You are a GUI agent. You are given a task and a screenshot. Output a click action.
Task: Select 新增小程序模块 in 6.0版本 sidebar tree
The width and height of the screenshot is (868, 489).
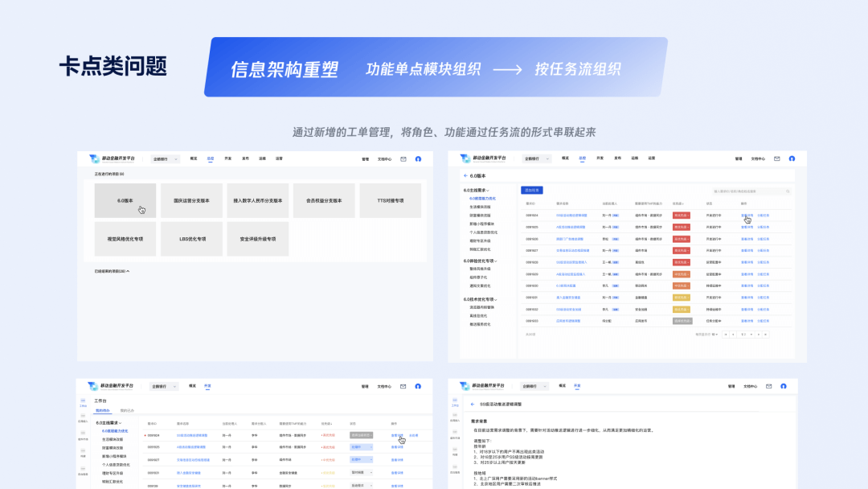(x=481, y=224)
